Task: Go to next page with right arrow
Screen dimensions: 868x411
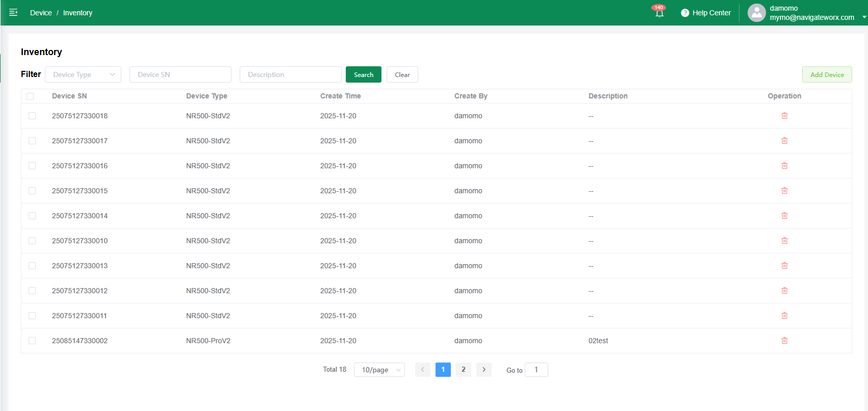Action: coord(483,370)
